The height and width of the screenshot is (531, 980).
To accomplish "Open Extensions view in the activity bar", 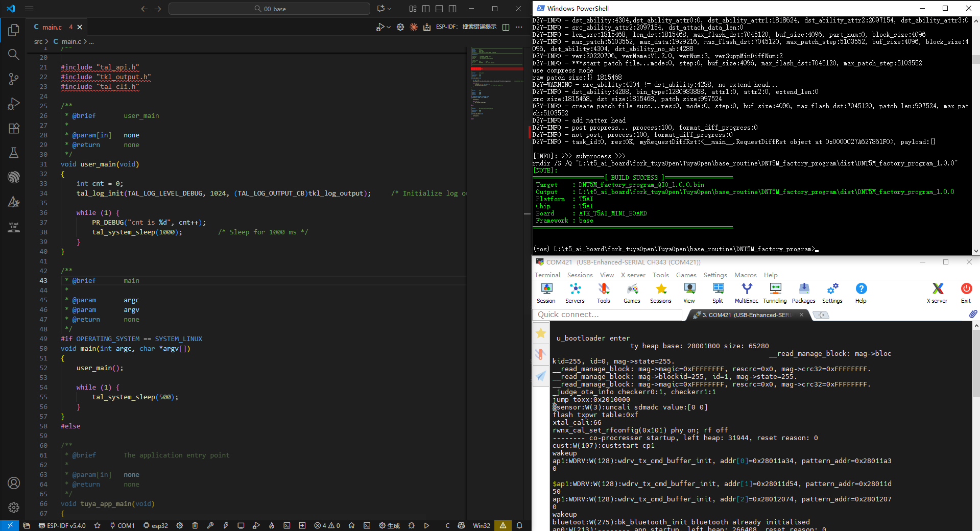I will 14,128.
